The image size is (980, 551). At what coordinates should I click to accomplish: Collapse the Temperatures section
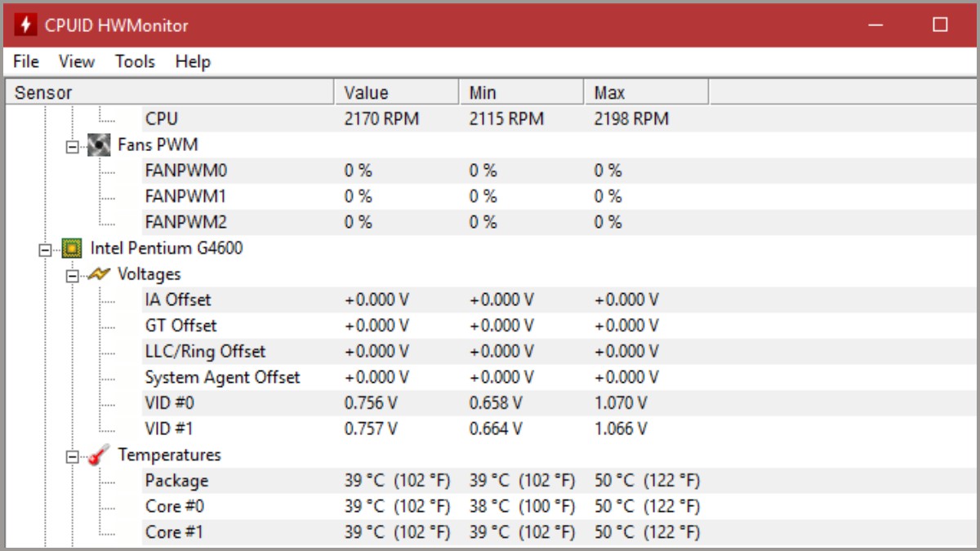72,458
